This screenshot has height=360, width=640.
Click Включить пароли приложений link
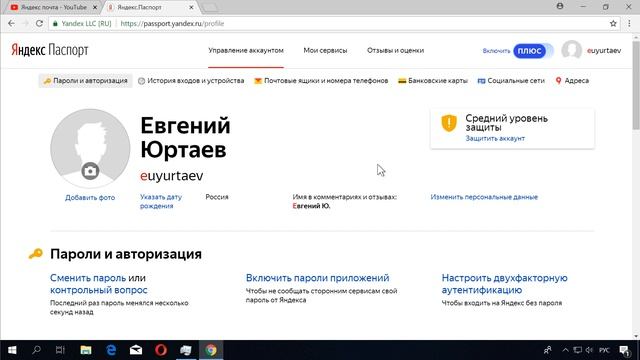pos(318,278)
